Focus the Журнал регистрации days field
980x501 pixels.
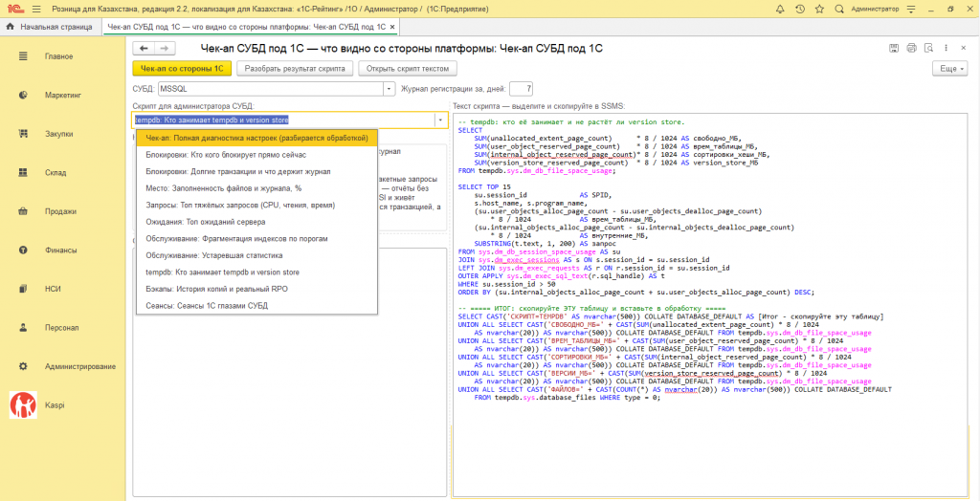pyautogui.click(x=521, y=89)
